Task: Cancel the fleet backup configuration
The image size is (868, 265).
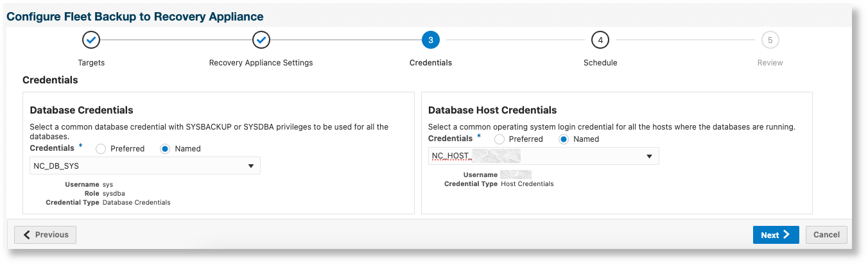Action: tap(826, 235)
